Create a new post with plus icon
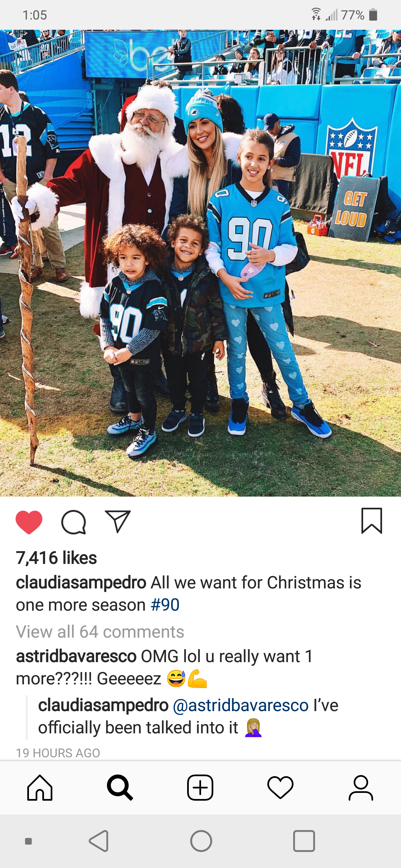Screen dimensions: 401x868 [200, 788]
